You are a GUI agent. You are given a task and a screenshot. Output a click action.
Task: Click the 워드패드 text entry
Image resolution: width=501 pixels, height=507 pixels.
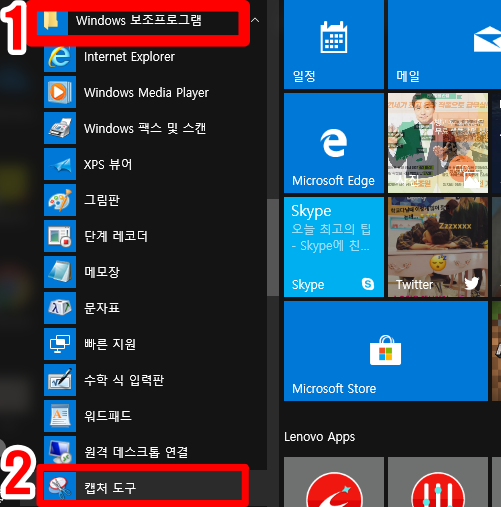pyautogui.click(x=108, y=416)
